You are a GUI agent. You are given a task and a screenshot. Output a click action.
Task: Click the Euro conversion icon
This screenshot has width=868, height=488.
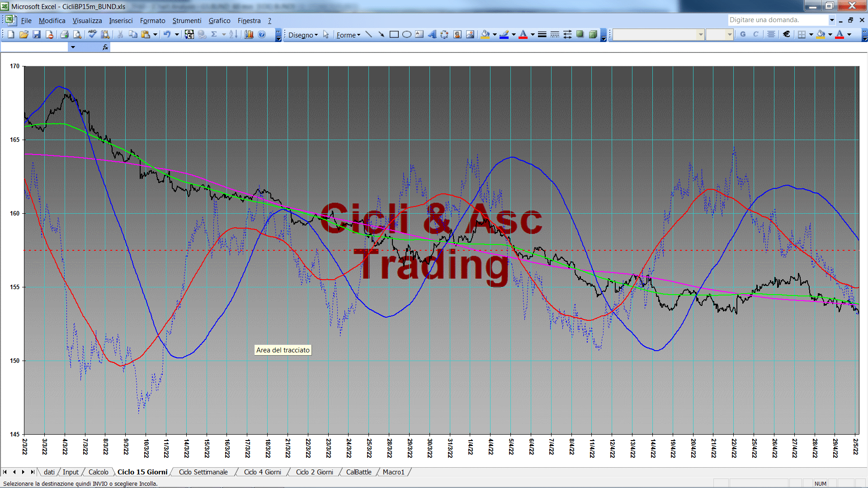[x=189, y=34]
